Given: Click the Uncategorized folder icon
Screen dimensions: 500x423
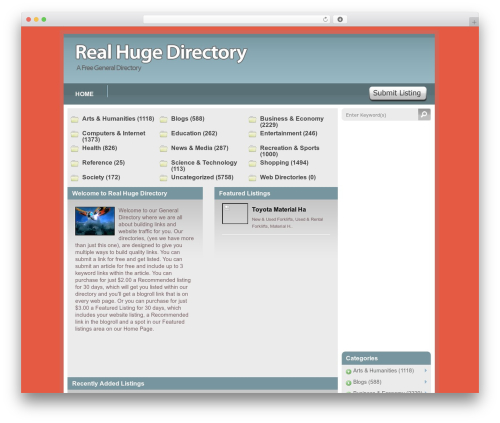Looking at the screenshot, I should pos(163,178).
